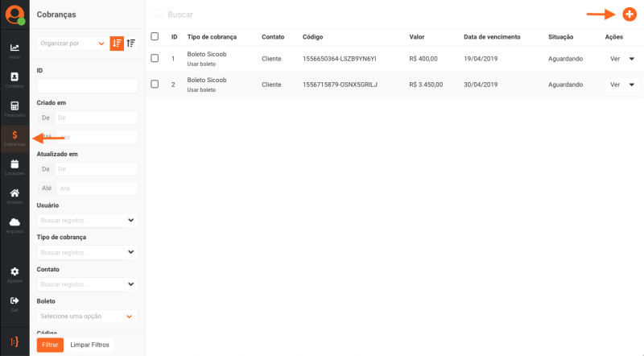Screen dimensions: 644x356
Task: Open Ajustes settings gear
Action: tap(14, 273)
